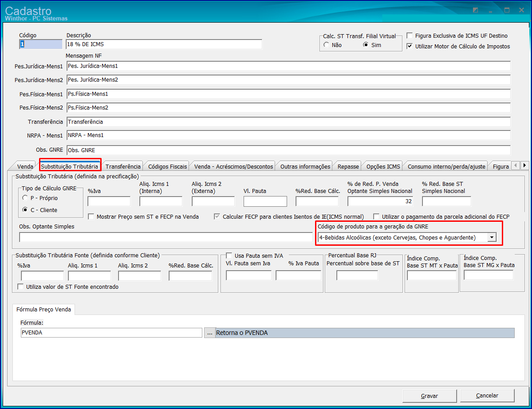Open the Venda tab
The width and height of the screenshot is (532, 409).
point(25,166)
